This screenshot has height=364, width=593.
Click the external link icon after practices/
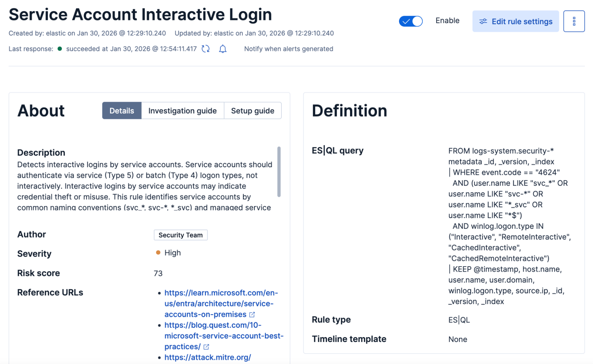[x=206, y=347]
